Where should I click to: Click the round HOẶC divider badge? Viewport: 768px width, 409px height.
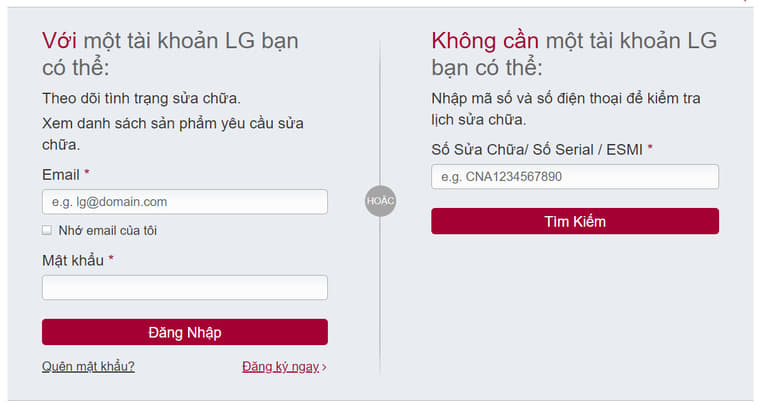pyautogui.click(x=380, y=201)
